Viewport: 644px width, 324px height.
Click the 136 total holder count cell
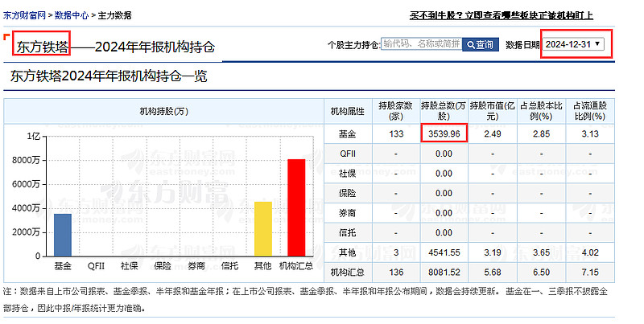396,273
